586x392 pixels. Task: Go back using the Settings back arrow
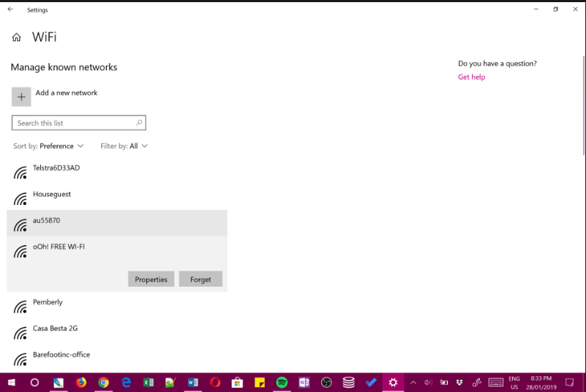click(x=10, y=9)
